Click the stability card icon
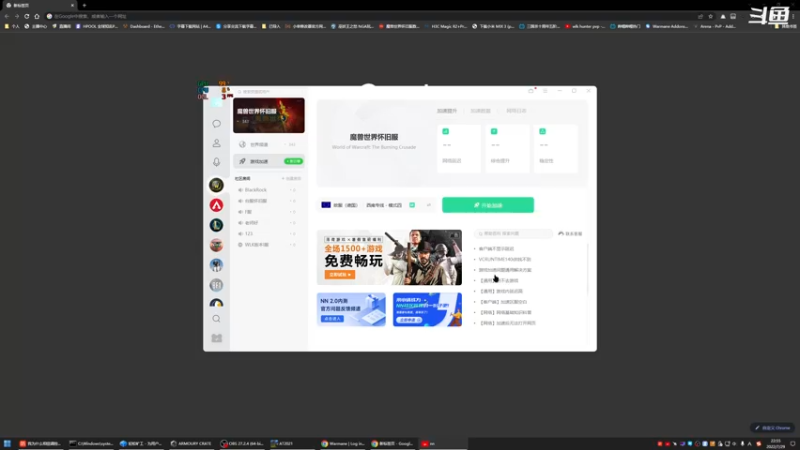Screen dimensions: 800x450 [x=542, y=131]
